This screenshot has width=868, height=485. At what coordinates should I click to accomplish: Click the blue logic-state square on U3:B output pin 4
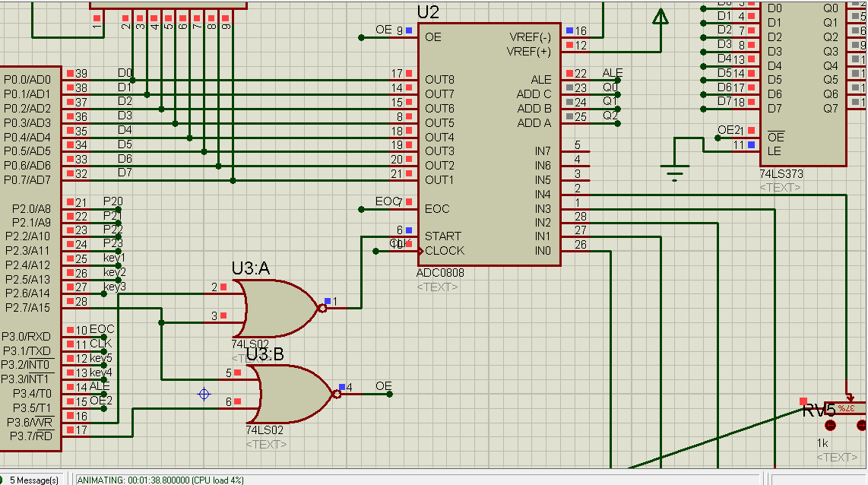(341, 387)
